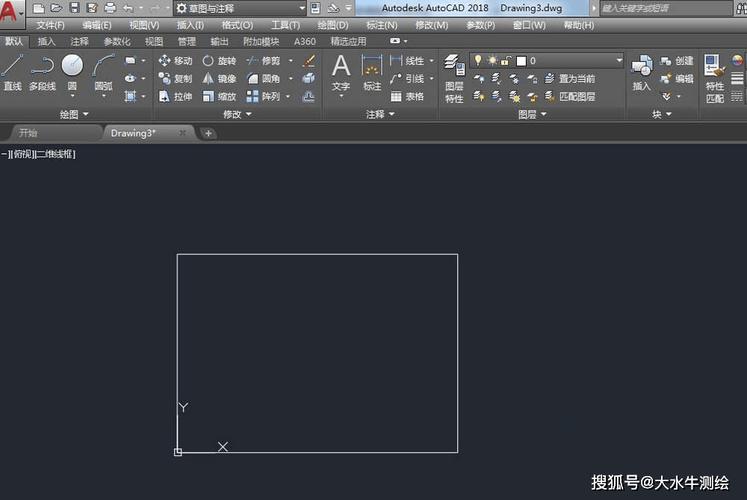Click the Hatch tool icon in Draw panel

131,96
